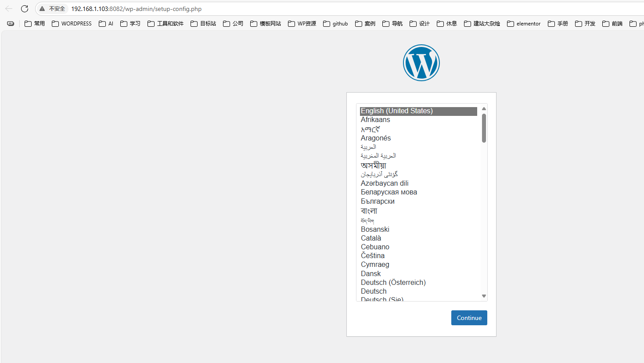Open the 建站大杂烩 bookmark folder
This screenshot has width=644, height=363.
482,24
